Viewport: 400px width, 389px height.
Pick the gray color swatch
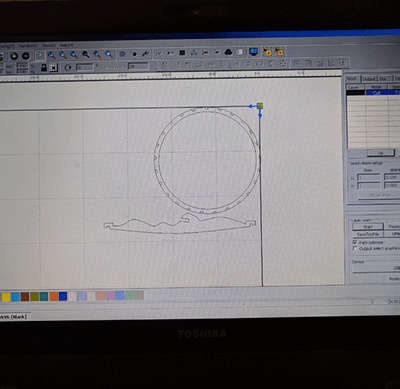click(x=139, y=295)
